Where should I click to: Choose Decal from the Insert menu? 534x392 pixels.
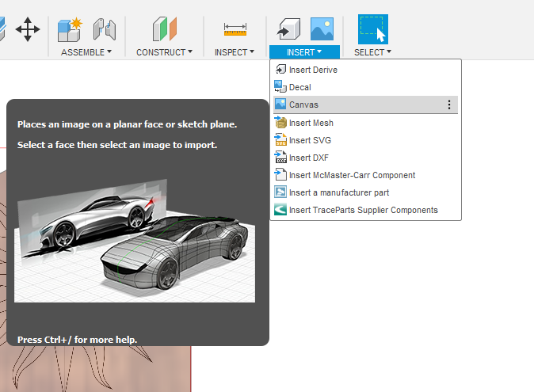(x=365, y=87)
